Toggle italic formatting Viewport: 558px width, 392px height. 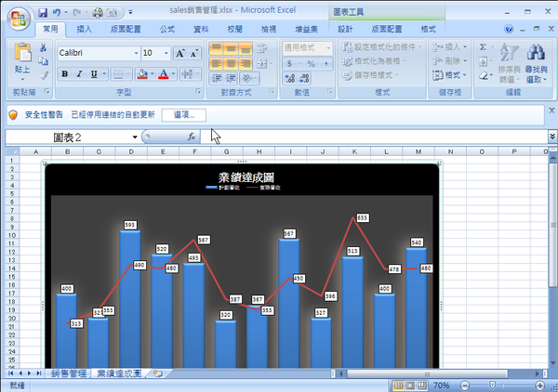click(79, 74)
